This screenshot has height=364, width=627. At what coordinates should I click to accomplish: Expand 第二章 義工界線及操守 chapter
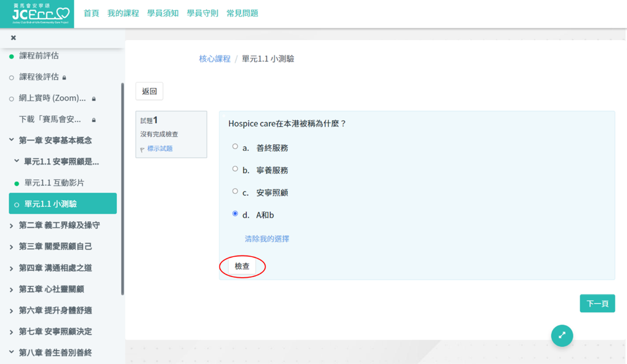point(59,225)
